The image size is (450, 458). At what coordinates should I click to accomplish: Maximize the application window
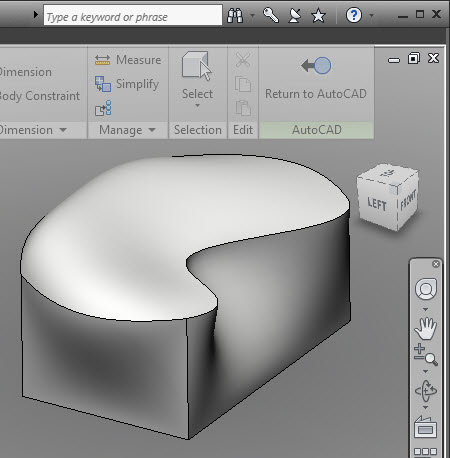[x=420, y=14]
